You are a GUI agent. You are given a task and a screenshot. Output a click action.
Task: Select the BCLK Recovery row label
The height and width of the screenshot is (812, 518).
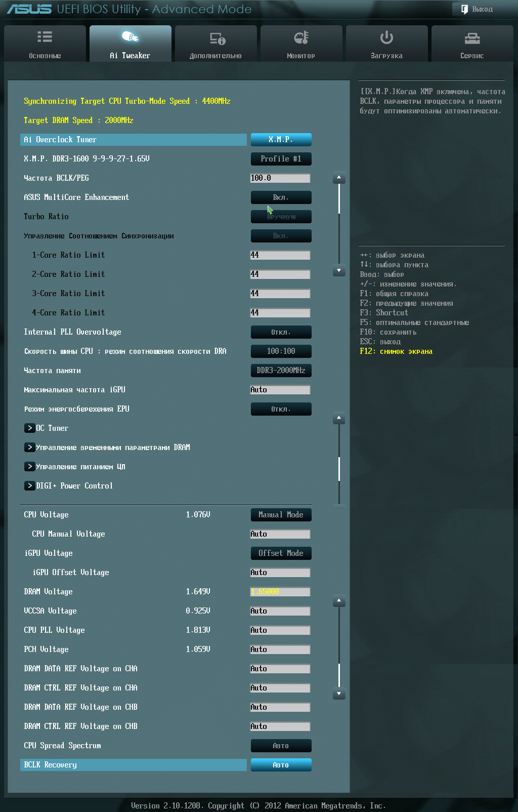click(x=134, y=765)
